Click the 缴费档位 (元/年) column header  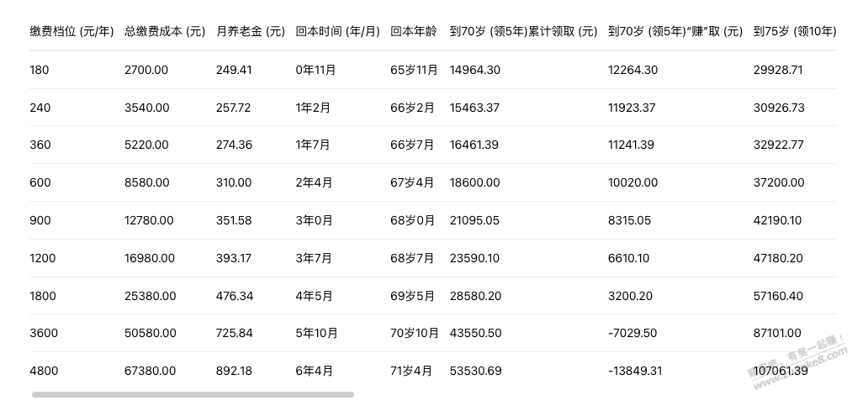coord(71,32)
